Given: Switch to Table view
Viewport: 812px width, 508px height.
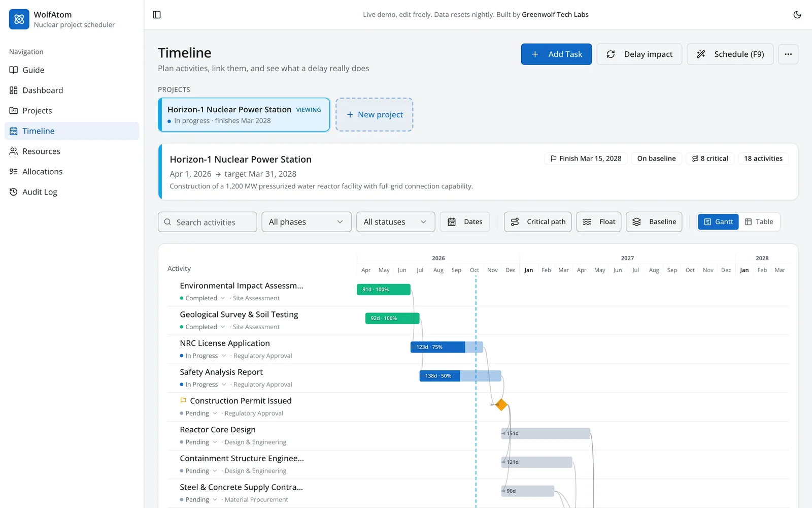Looking at the screenshot, I should [759, 222].
